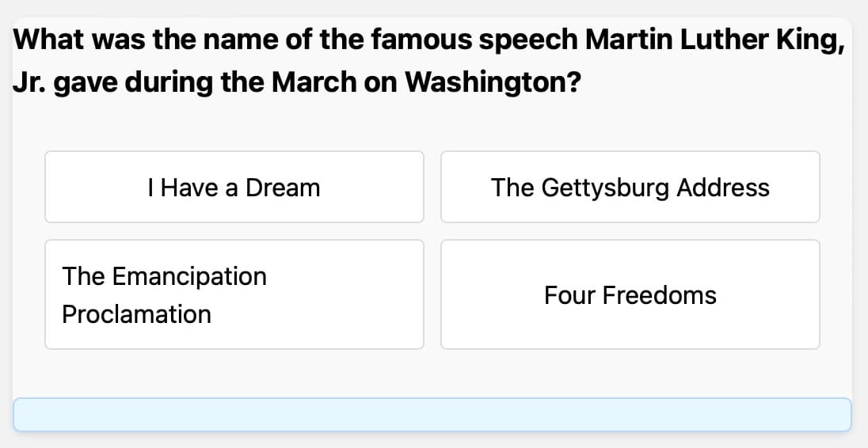Viewport: 868px width, 448px height.
Task: Answer with the top-left choice "I Have a Dream"
Action: coord(234,188)
